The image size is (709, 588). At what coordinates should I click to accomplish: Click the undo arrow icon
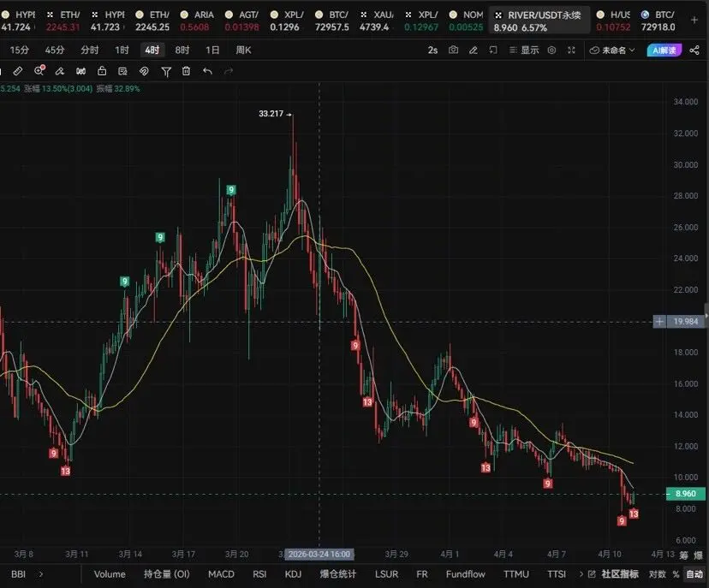(207, 71)
